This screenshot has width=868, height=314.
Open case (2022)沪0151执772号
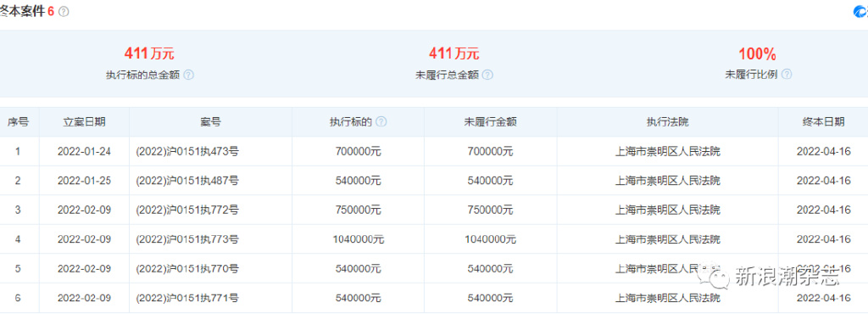[x=187, y=210]
